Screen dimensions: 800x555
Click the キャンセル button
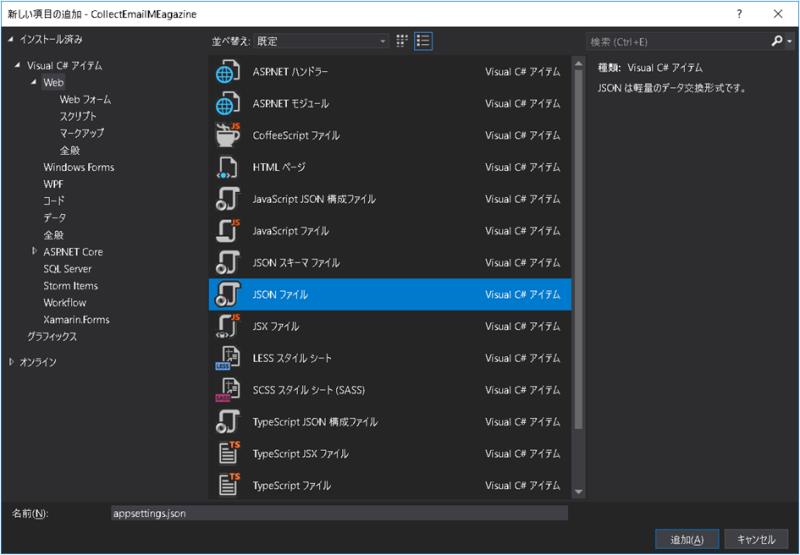pyautogui.click(x=756, y=540)
